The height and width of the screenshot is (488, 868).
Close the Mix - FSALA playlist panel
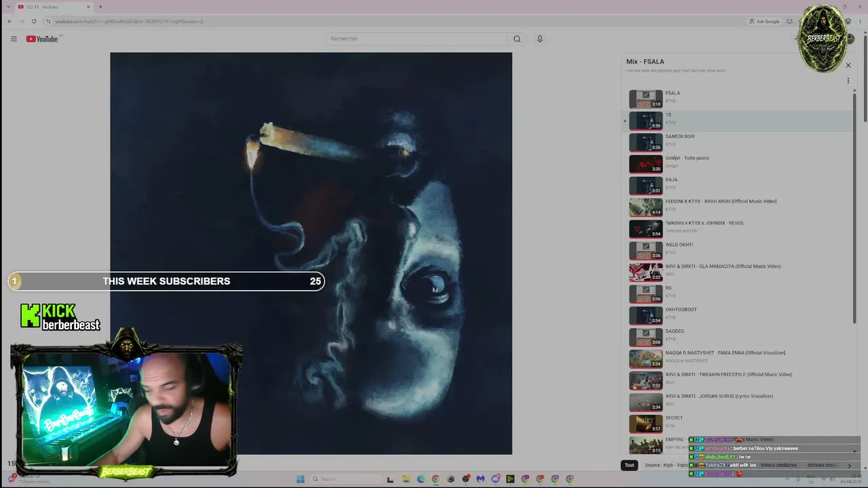pos(848,65)
